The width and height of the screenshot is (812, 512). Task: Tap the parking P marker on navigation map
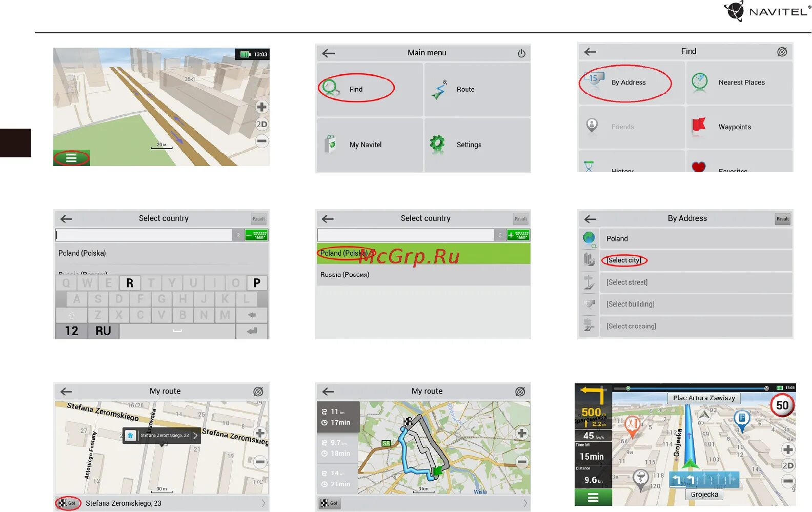742,420
